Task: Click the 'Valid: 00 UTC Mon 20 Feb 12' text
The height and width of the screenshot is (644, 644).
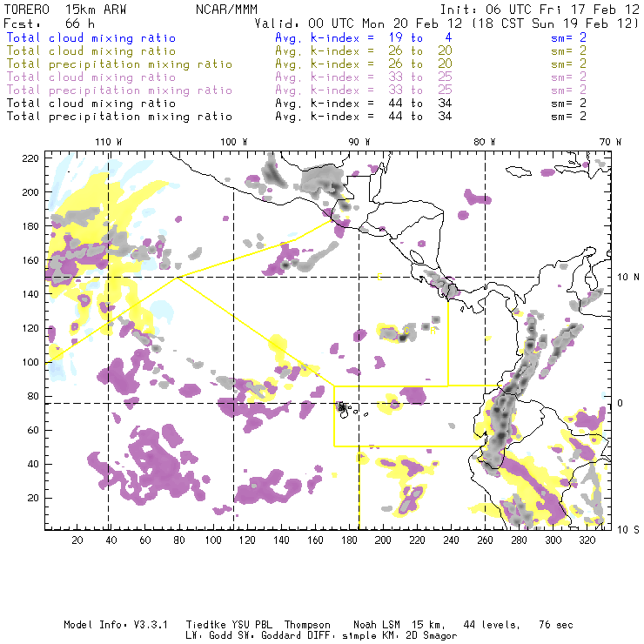Action: coord(359,23)
